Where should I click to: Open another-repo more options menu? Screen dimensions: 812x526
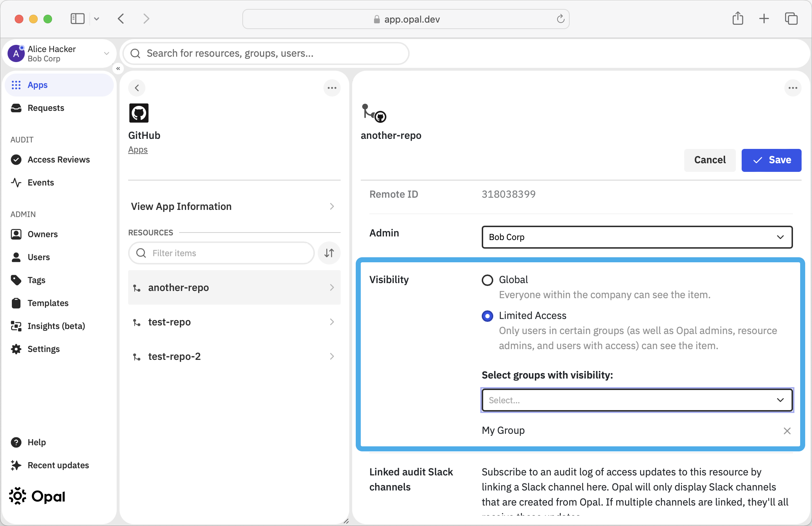pyautogui.click(x=793, y=88)
